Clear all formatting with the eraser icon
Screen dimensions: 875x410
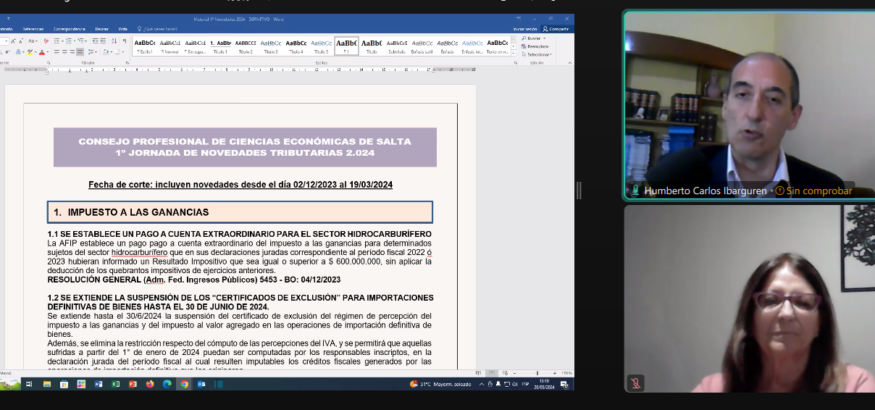point(46,41)
